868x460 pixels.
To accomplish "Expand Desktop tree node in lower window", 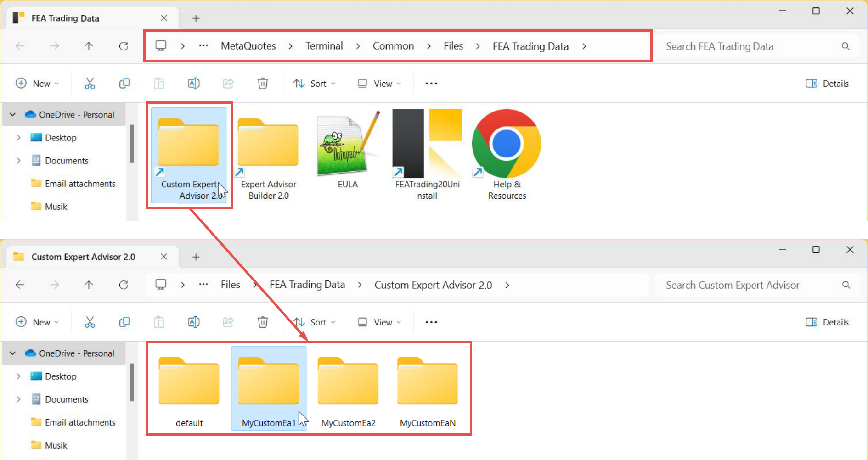I will tap(18, 376).
